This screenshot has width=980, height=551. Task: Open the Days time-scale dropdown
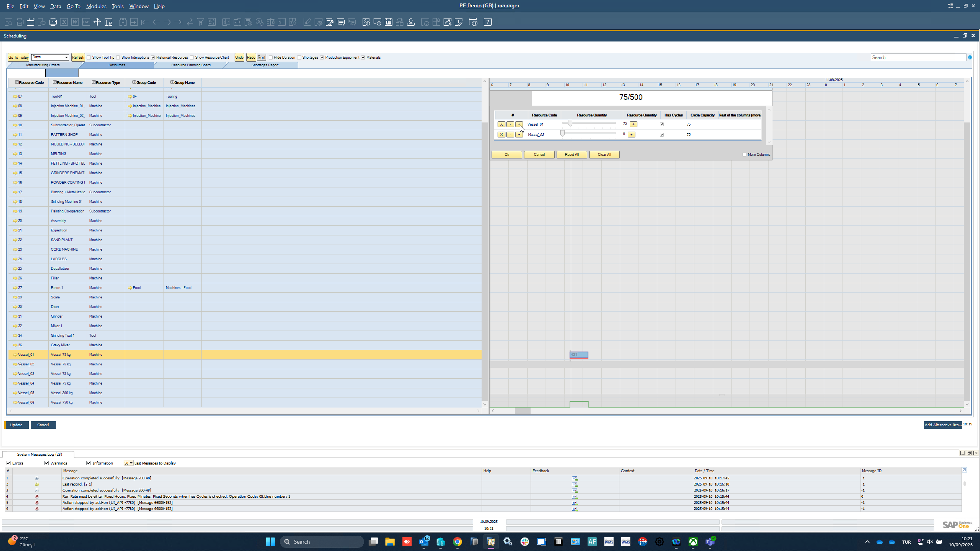(66, 57)
